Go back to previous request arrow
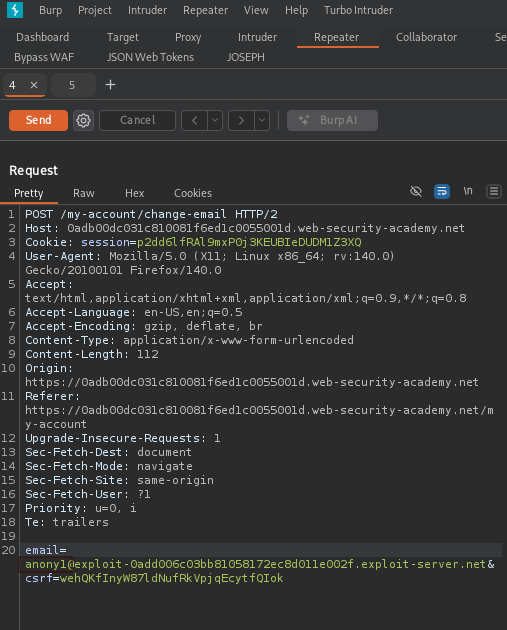The width and height of the screenshot is (507, 630). coord(194,121)
